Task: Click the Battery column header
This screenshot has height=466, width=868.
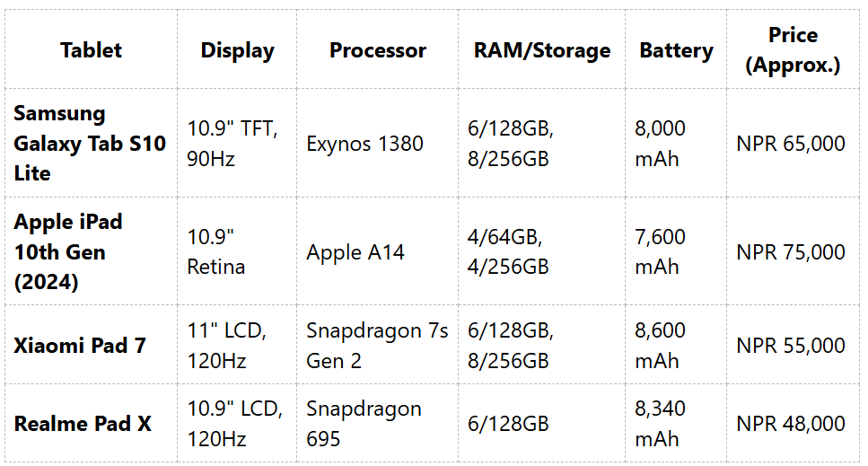Action: (x=676, y=50)
